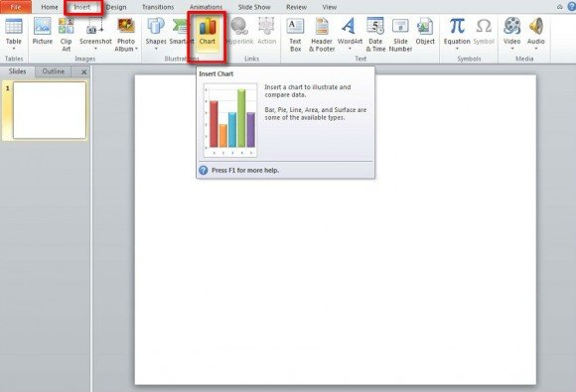The image size is (576, 392).
Task: Select the Insert ribbon tab
Action: pyautogui.click(x=81, y=7)
